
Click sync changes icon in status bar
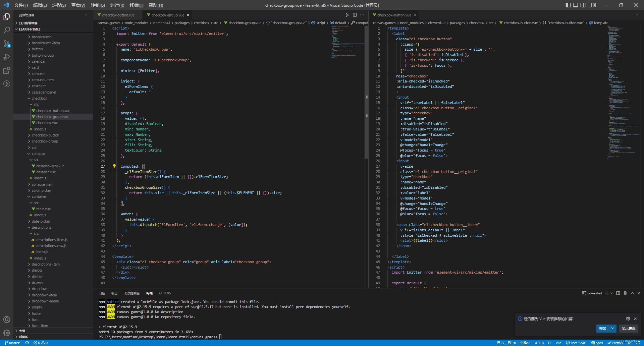27,343
